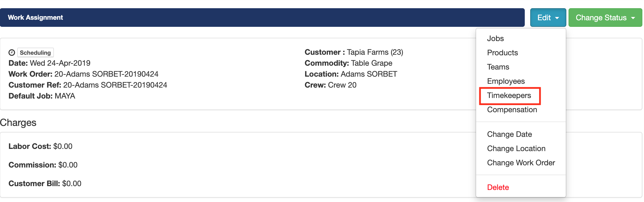The width and height of the screenshot is (644, 202).
Task: Open Teams from the dropdown menu
Action: pyautogui.click(x=498, y=67)
